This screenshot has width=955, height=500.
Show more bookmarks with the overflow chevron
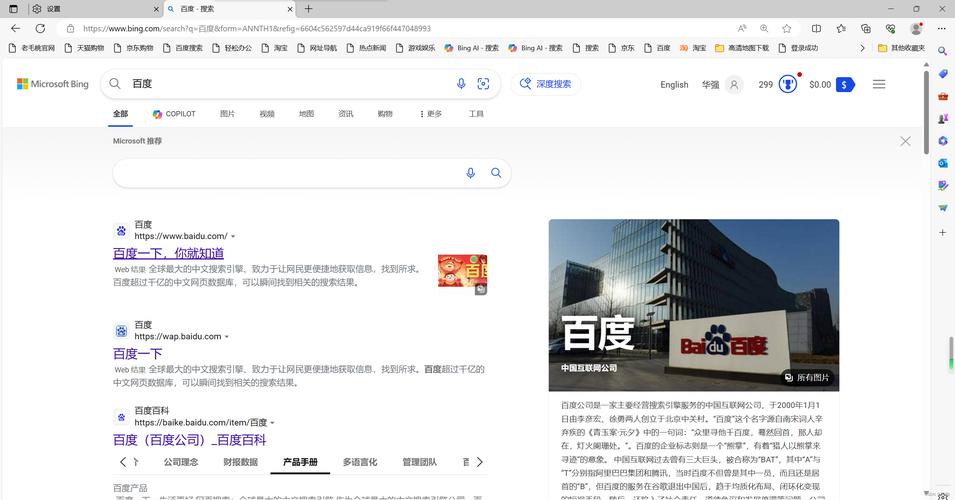click(x=862, y=48)
